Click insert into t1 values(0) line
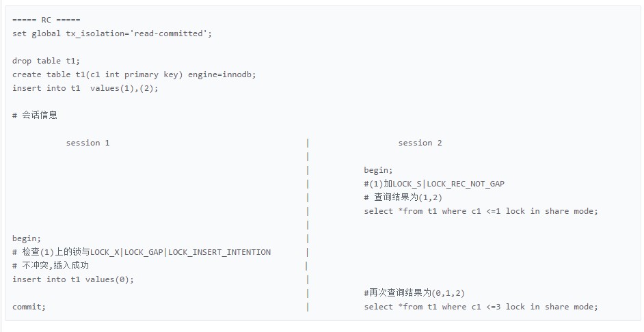 [73, 279]
